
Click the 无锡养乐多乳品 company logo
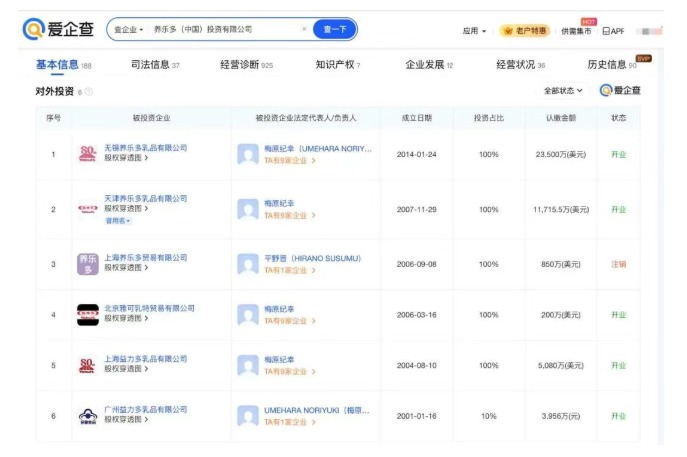tap(88, 154)
